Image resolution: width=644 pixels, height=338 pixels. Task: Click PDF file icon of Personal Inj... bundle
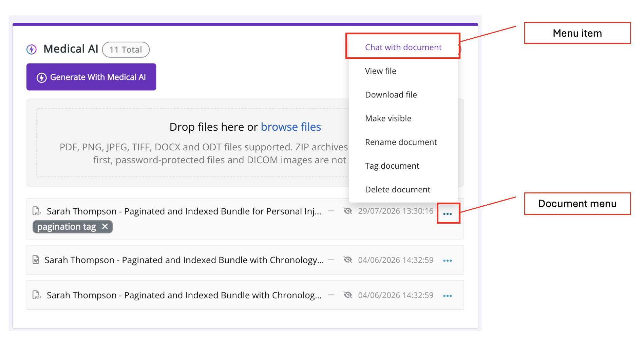[x=37, y=211]
